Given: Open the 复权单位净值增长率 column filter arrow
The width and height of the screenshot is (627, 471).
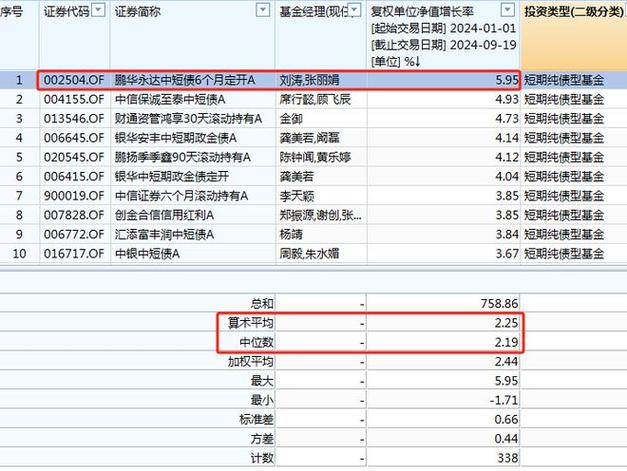Looking at the screenshot, I should [x=509, y=10].
